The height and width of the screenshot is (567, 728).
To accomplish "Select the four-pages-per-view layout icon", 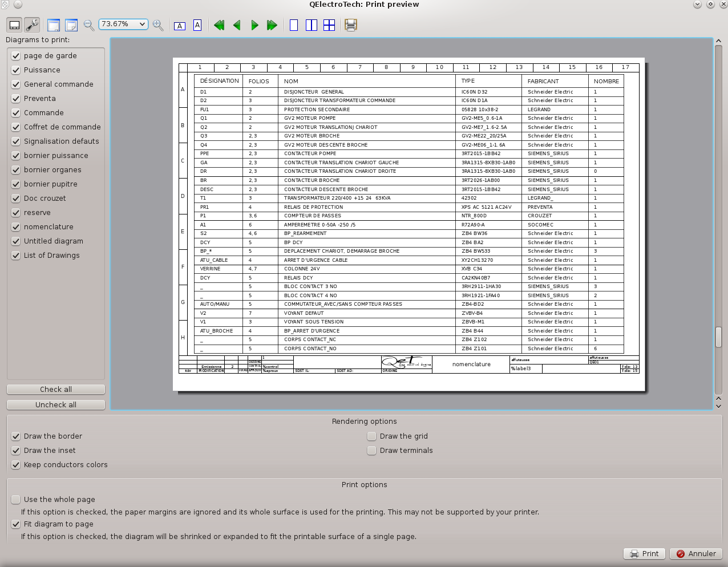I will (329, 25).
